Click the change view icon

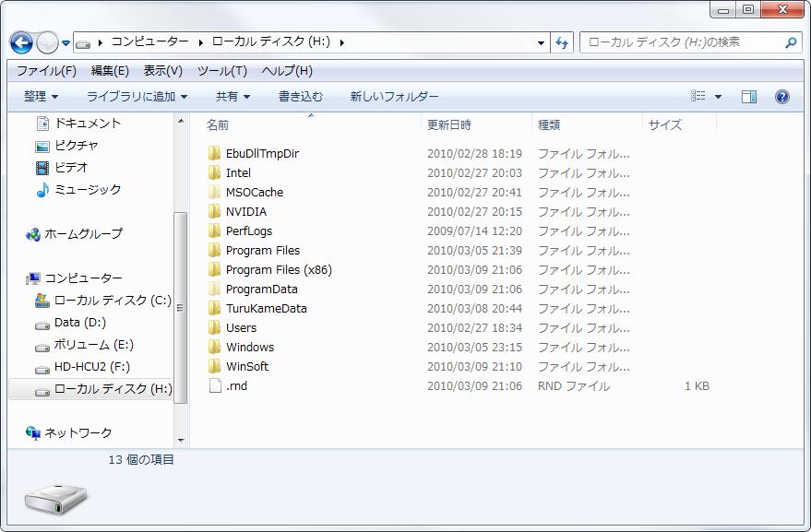tap(698, 97)
